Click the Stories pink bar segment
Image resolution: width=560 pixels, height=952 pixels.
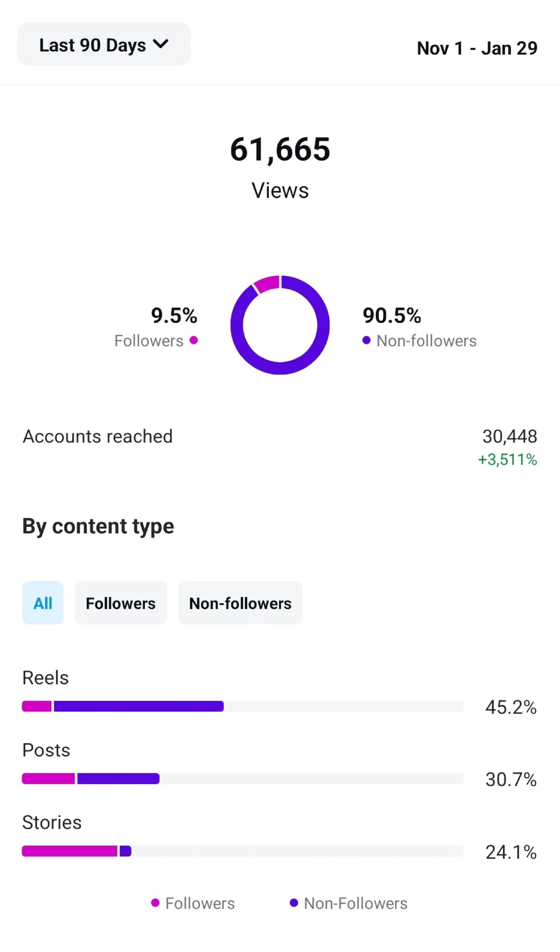[x=69, y=851]
